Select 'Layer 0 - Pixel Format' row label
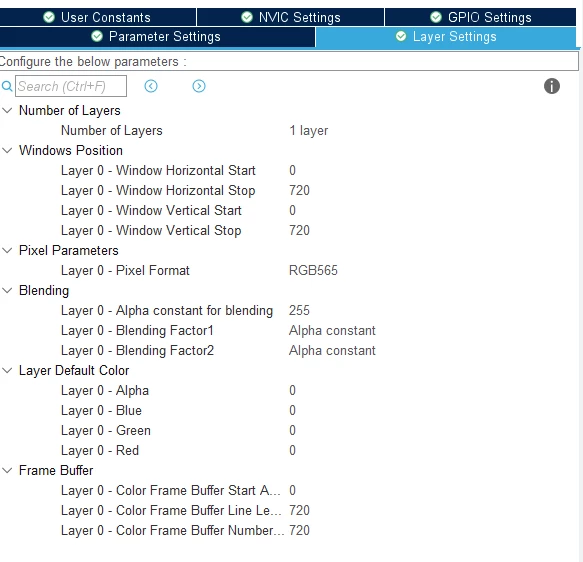 pyautogui.click(x=125, y=270)
